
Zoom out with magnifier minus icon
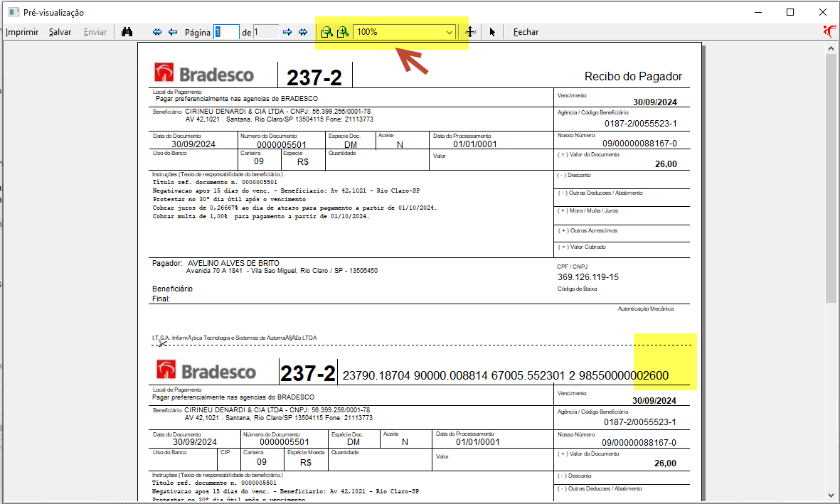coord(326,32)
